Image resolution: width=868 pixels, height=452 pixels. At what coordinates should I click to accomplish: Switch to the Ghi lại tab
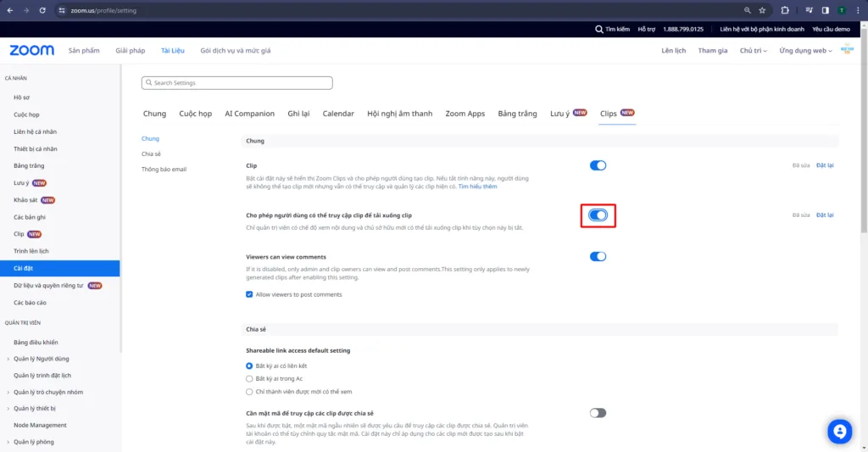pyautogui.click(x=298, y=114)
